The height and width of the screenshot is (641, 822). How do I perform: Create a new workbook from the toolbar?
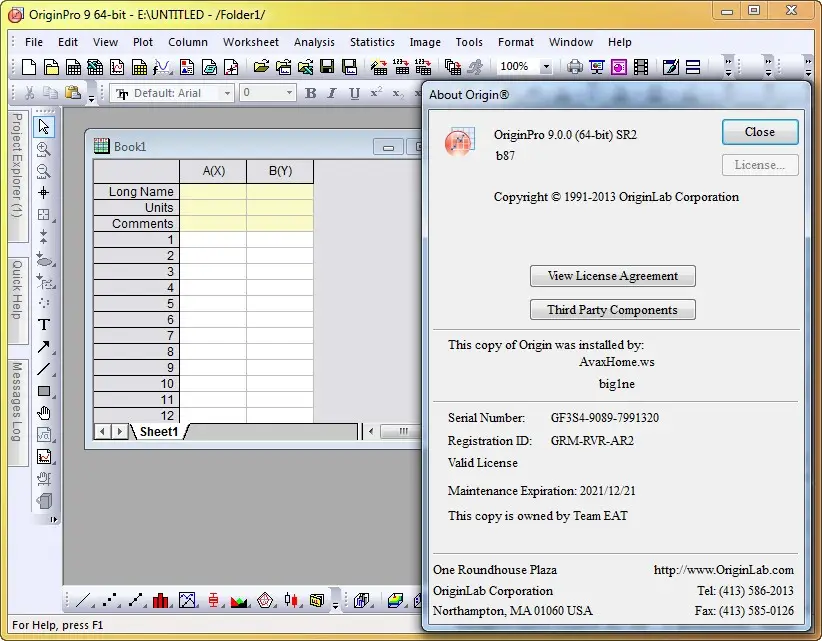pos(73,67)
